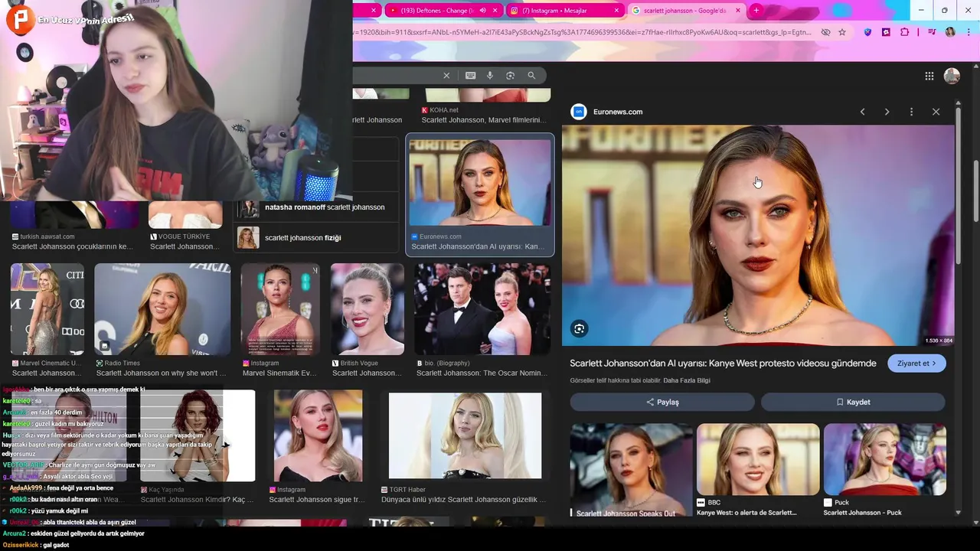Open the Chrome profile avatar

[x=950, y=32]
